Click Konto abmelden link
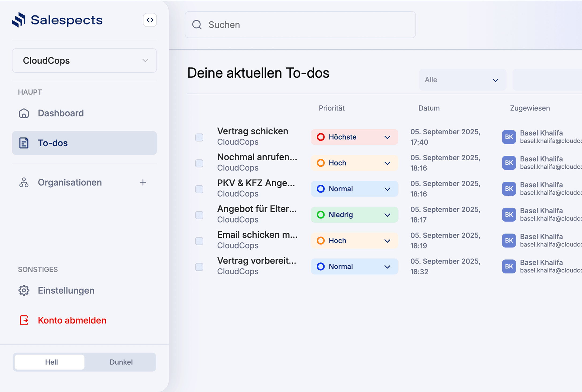The height and width of the screenshot is (392, 582). (72, 320)
